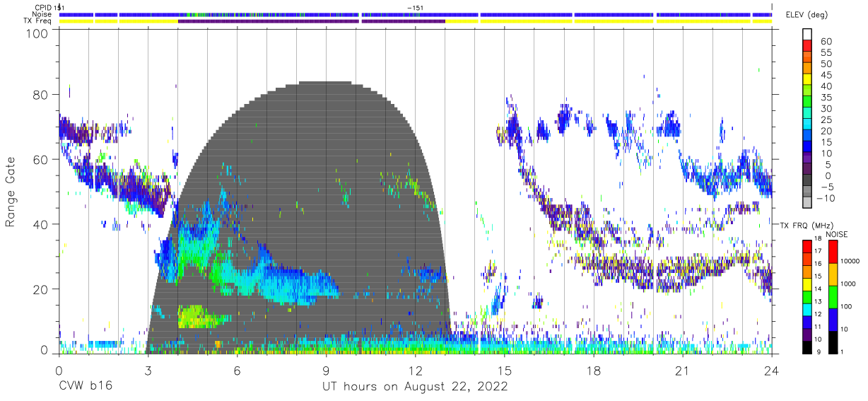Click orange 1000–10000 segment of NOISE colorbar

click(833, 274)
